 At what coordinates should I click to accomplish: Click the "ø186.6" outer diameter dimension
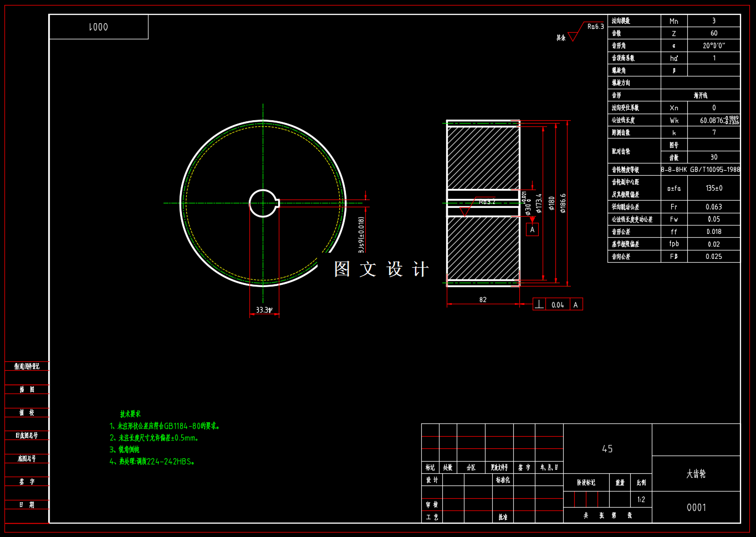(563, 203)
